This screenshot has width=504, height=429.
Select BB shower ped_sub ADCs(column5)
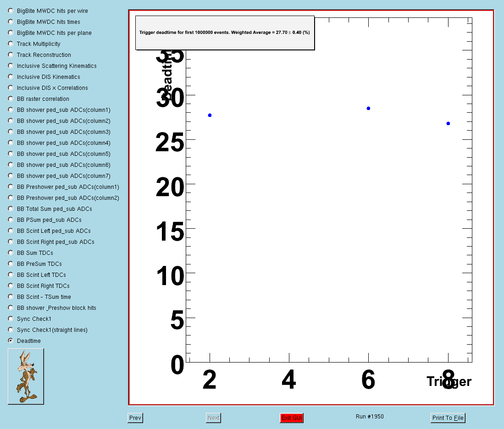(11, 154)
